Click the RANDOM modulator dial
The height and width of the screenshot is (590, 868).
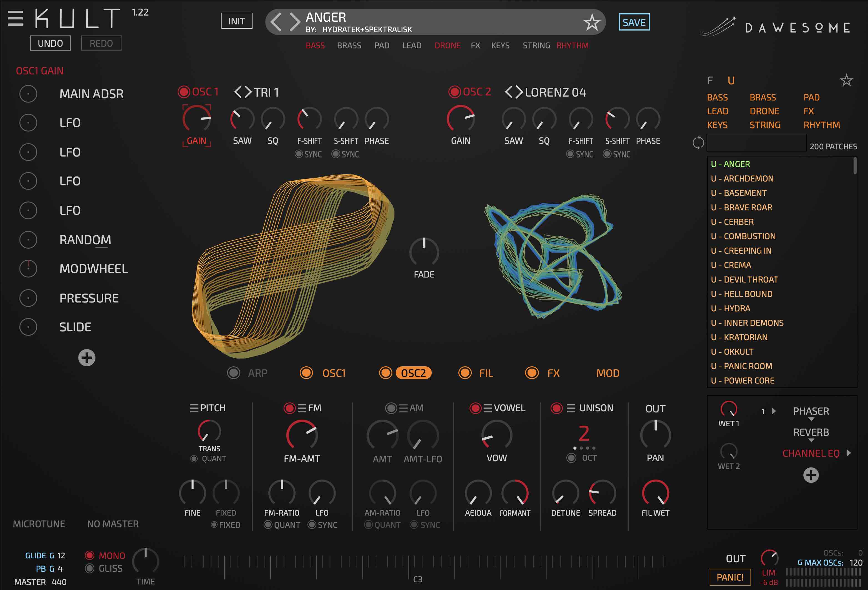click(28, 240)
